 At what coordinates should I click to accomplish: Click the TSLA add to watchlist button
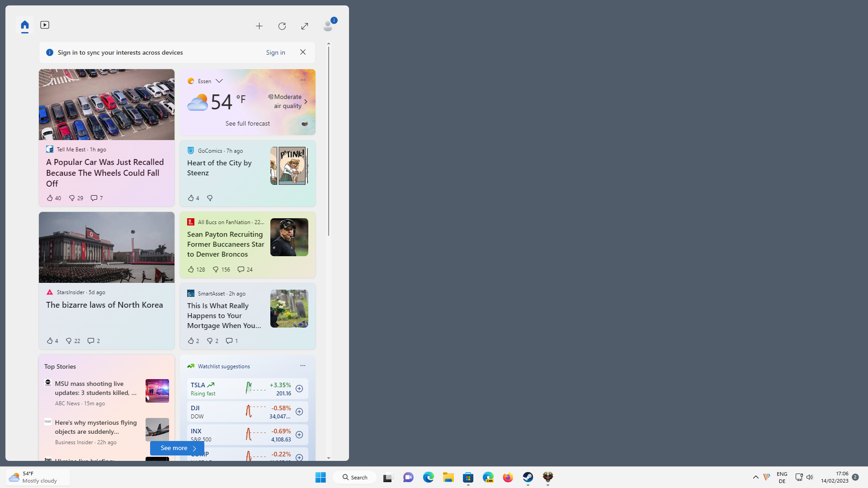(x=299, y=389)
